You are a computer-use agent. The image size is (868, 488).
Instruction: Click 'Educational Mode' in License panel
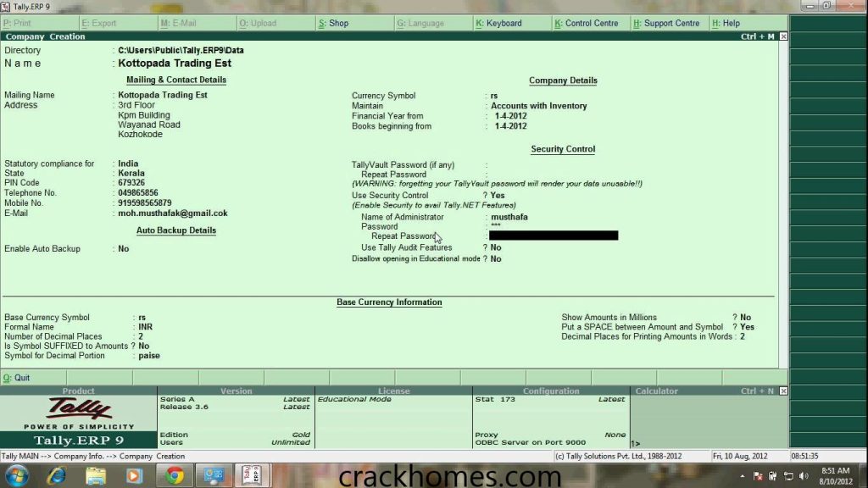click(354, 399)
